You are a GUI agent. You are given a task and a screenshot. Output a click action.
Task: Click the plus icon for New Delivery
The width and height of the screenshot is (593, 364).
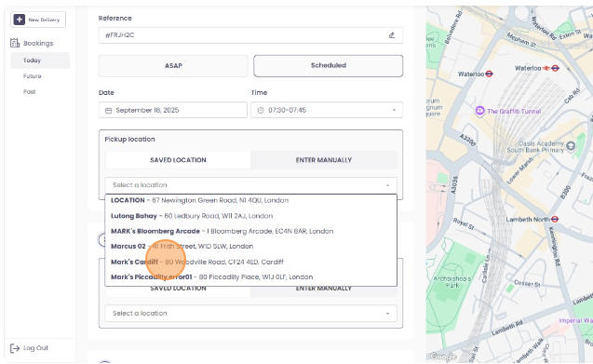point(20,20)
